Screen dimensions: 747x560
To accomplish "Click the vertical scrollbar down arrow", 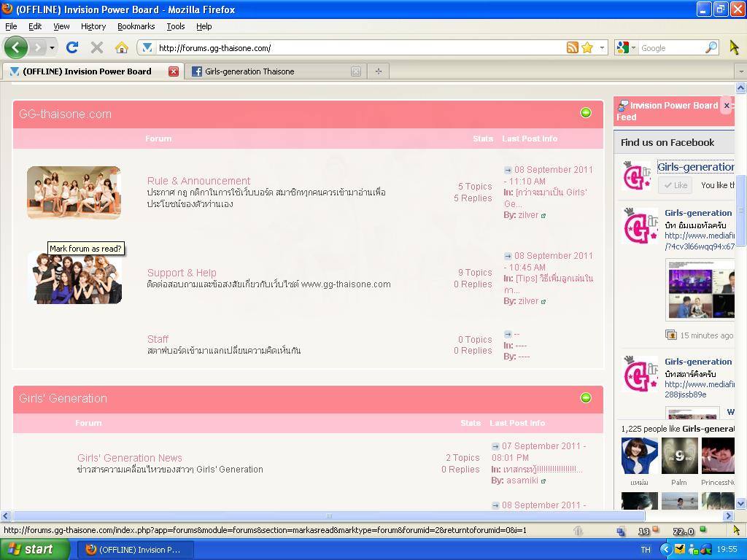I will [x=741, y=503].
